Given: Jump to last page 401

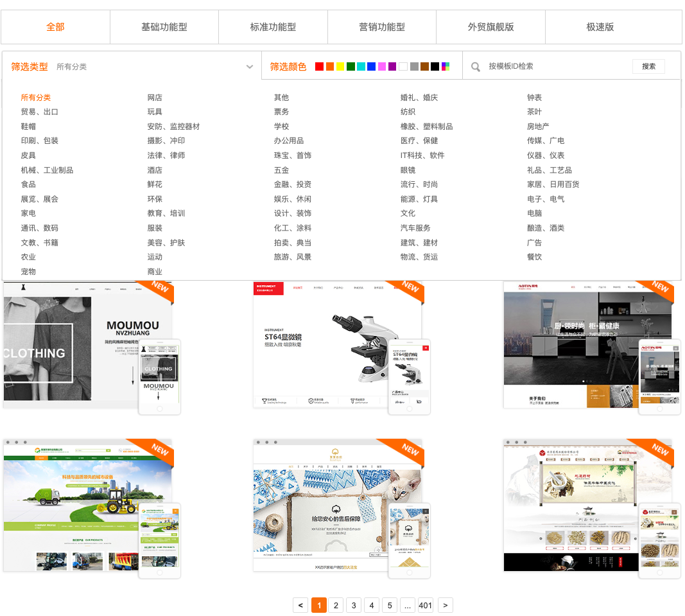Looking at the screenshot, I should click(426, 605).
